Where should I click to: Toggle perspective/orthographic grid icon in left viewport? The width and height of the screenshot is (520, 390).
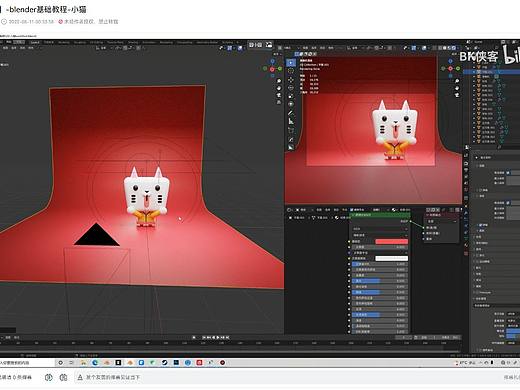click(x=279, y=102)
